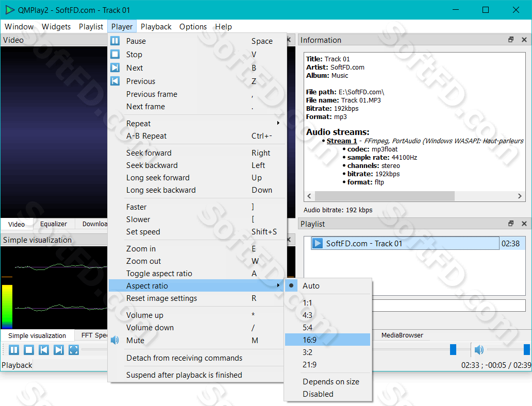Click Long seek backward menu entry
This screenshot has width=532, height=406.
[x=197, y=190]
